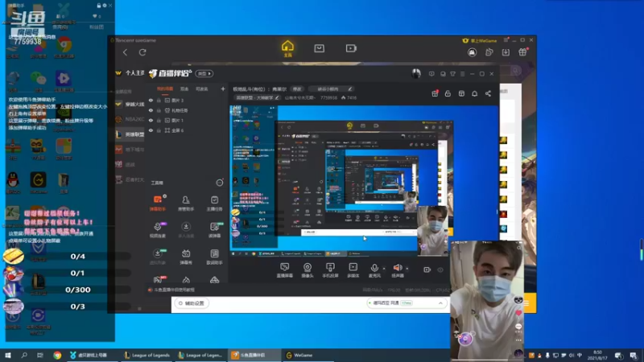Switch to first League of Legends taskbar item
Screen dimensions: 644x362
[x=147, y=355]
